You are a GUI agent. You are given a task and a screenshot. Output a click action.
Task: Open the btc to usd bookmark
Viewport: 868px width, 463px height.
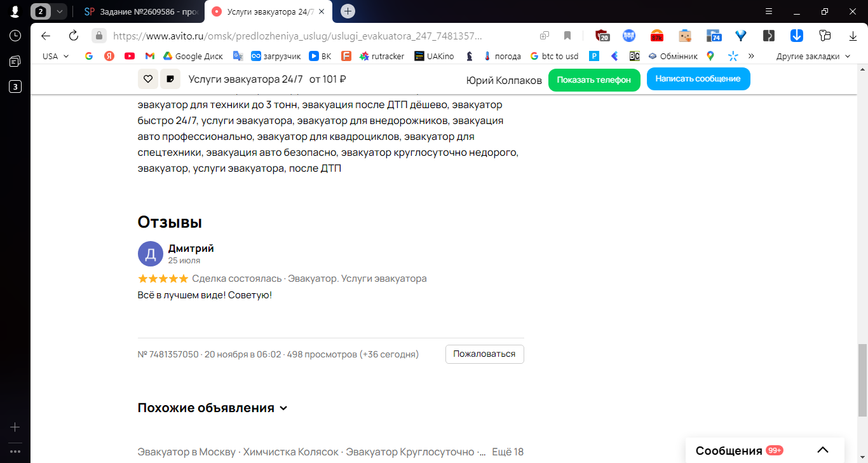pyautogui.click(x=554, y=56)
